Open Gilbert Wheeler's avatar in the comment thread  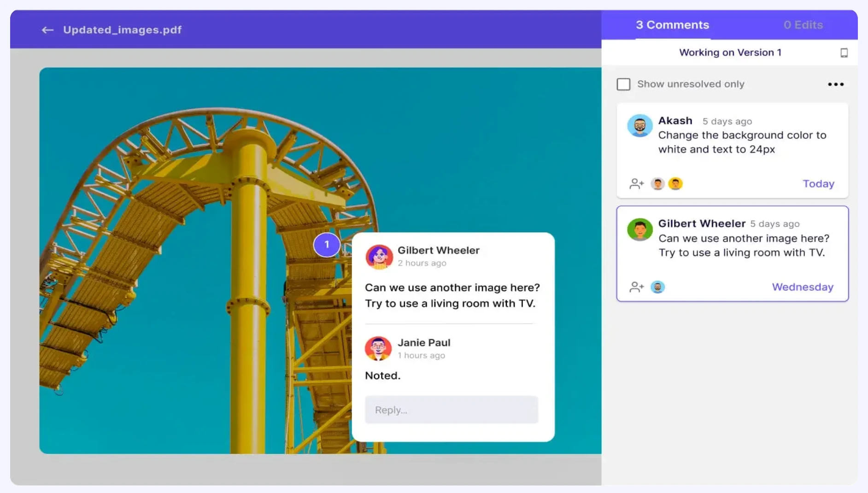click(x=379, y=257)
